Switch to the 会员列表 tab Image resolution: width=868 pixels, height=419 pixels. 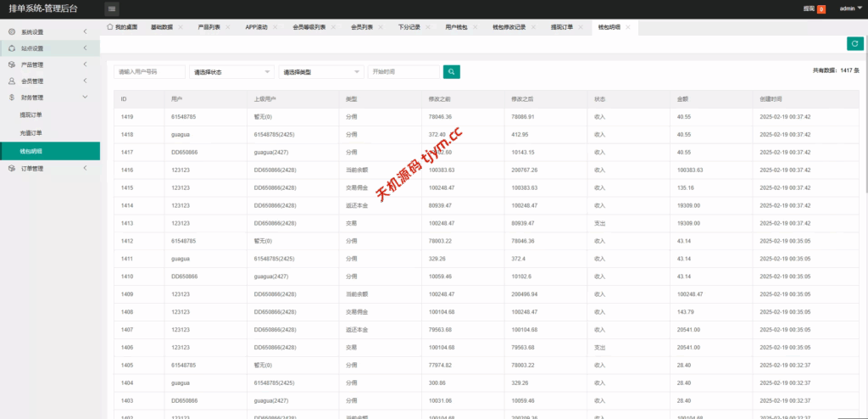362,27
